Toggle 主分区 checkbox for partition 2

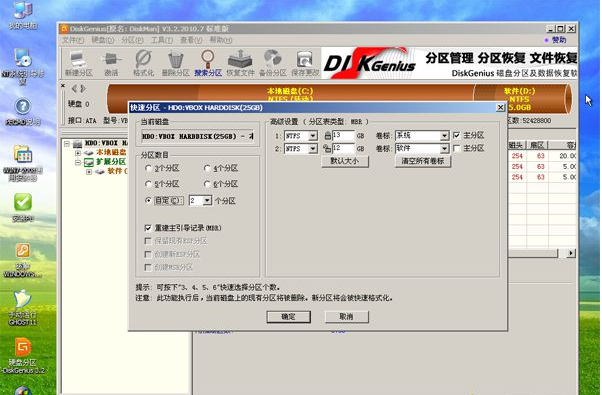(456, 148)
